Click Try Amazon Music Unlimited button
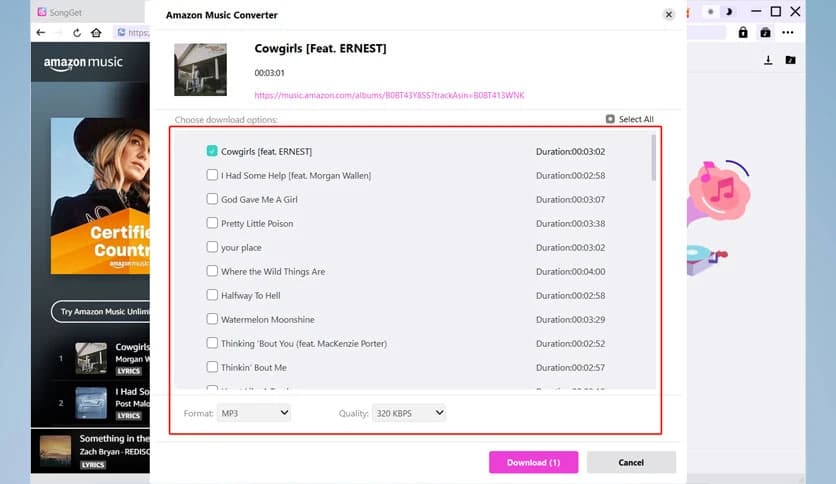This screenshot has height=484, width=836. (x=101, y=311)
